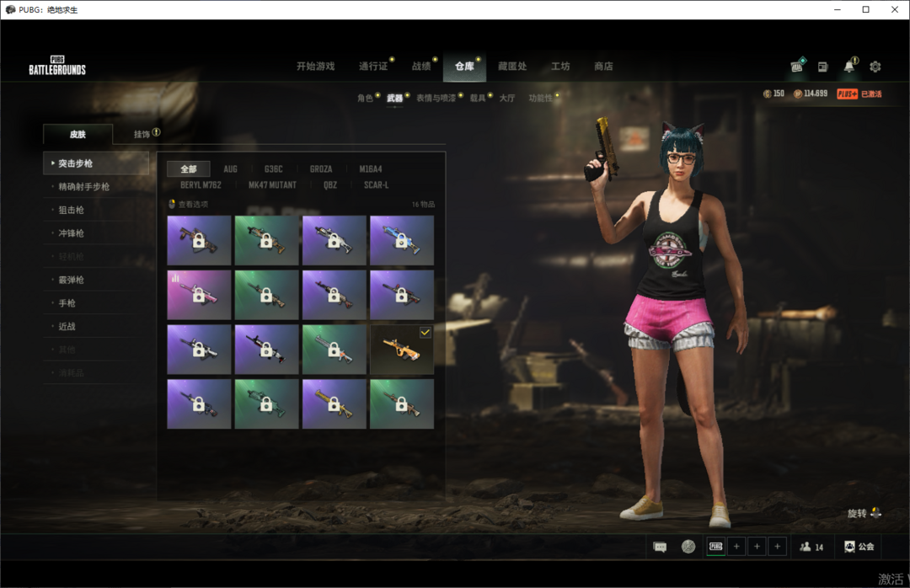Click the 16 物品 item count
Viewport: 910px width, 588px height.
tap(423, 205)
